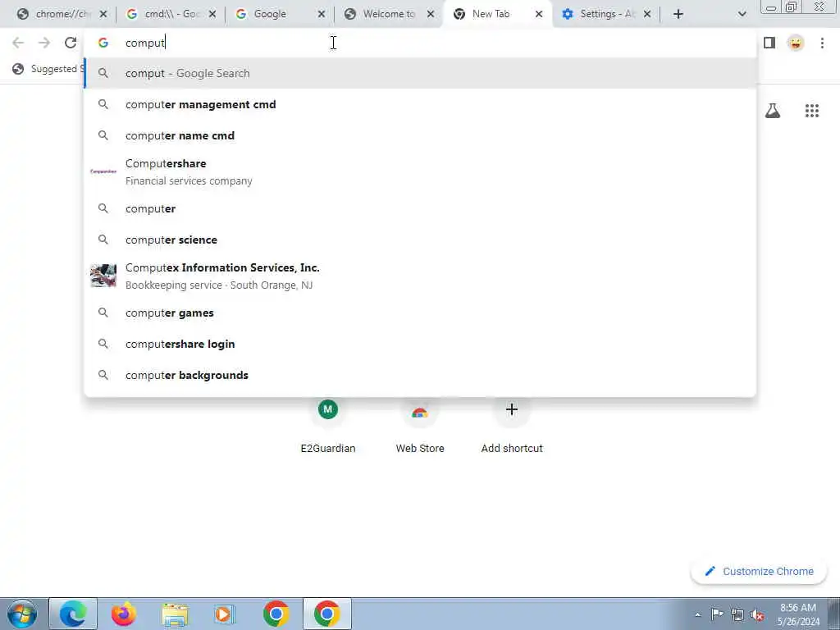
Task: Close the Settings tab
Action: (x=647, y=15)
